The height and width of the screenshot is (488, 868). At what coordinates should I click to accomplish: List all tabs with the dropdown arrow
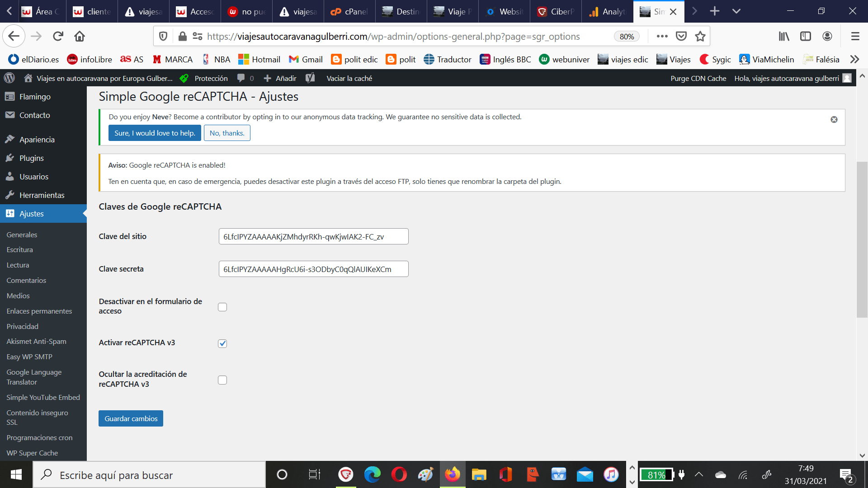(736, 11)
